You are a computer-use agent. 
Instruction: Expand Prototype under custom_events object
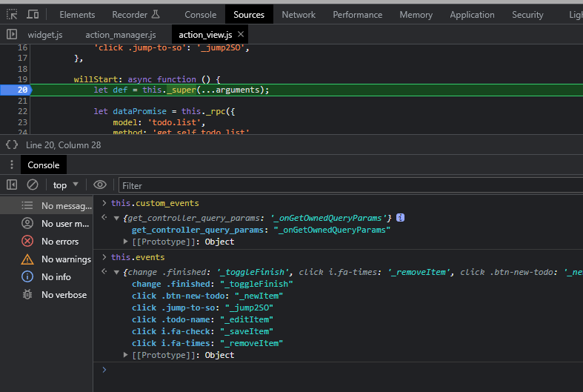coord(126,242)
